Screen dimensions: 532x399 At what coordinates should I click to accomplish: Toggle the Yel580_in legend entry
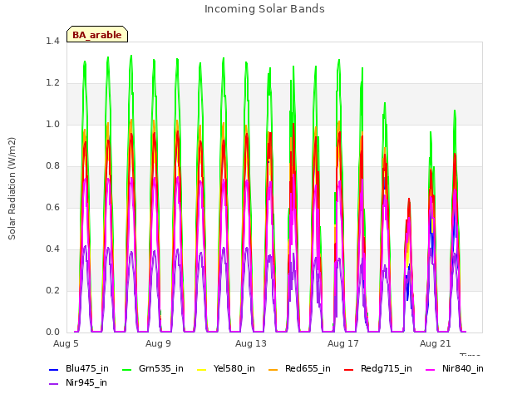[226, 369]
